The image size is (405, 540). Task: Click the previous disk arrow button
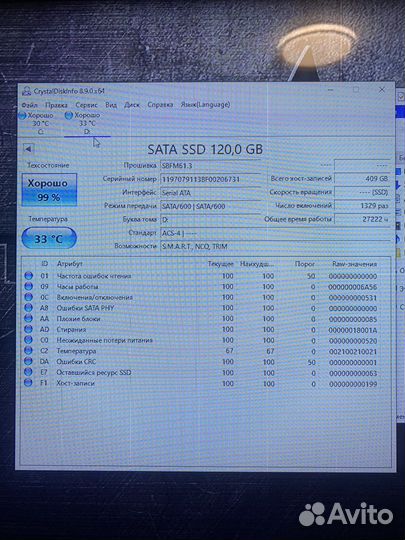[28, 149]
